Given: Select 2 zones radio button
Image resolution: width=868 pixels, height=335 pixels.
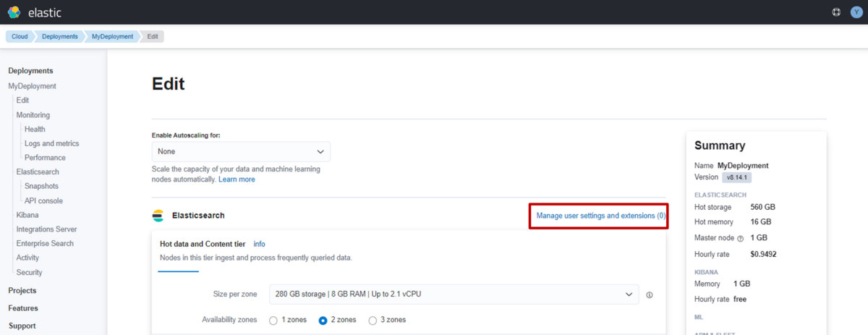Looking at the screenshot, I should pyautogui.click(x=323, y=321).
